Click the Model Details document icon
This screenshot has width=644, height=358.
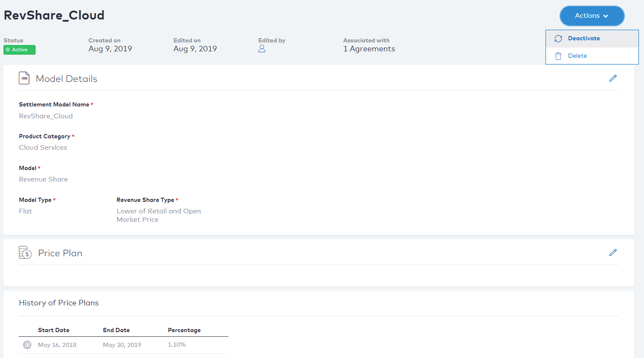pyautogui.click(x=24, y=78)
